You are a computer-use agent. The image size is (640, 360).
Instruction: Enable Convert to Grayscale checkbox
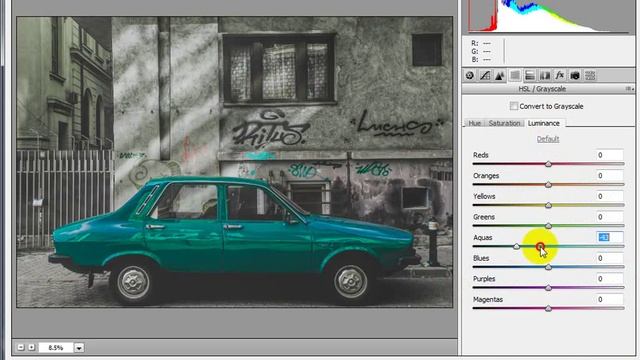[x=513, y=106]
